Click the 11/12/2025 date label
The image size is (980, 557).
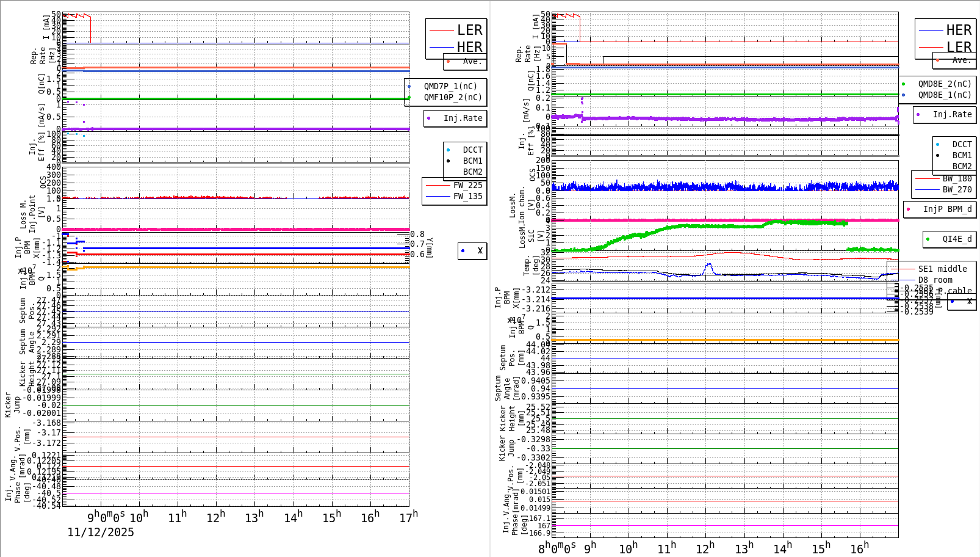tap(99, 533)
